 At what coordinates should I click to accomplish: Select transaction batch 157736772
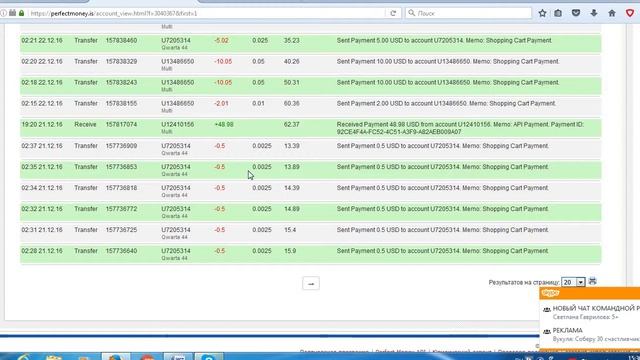(121, 209)
